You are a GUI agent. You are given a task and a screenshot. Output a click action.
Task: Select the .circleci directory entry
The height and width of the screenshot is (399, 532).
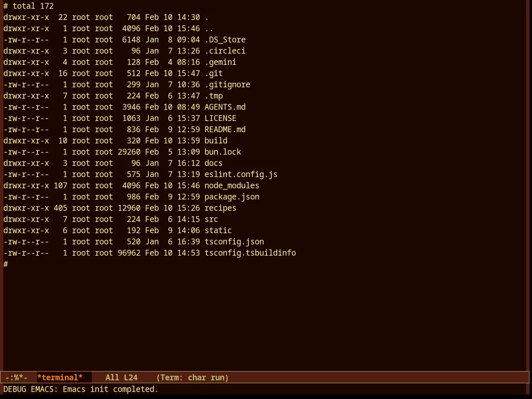(x=225, y=51)
